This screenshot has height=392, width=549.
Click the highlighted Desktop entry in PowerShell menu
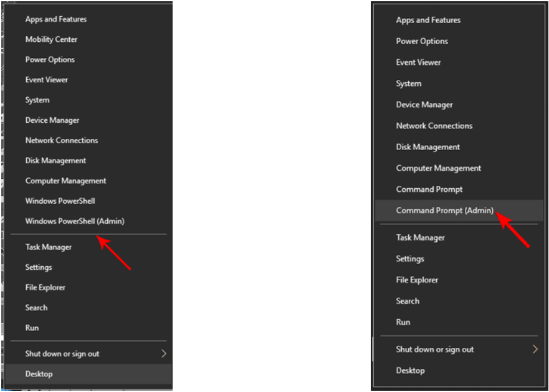[39, 374]
